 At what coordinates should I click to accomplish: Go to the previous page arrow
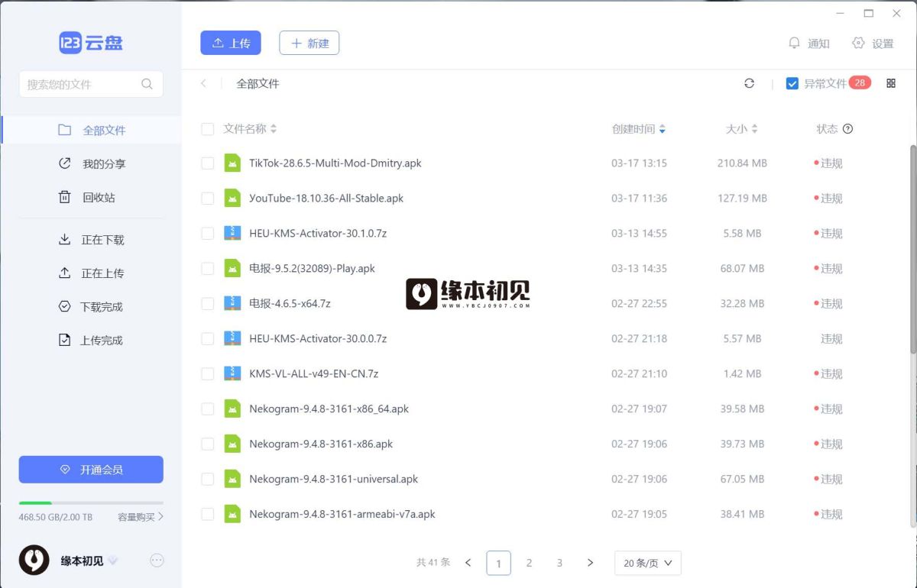click(468, 563)
